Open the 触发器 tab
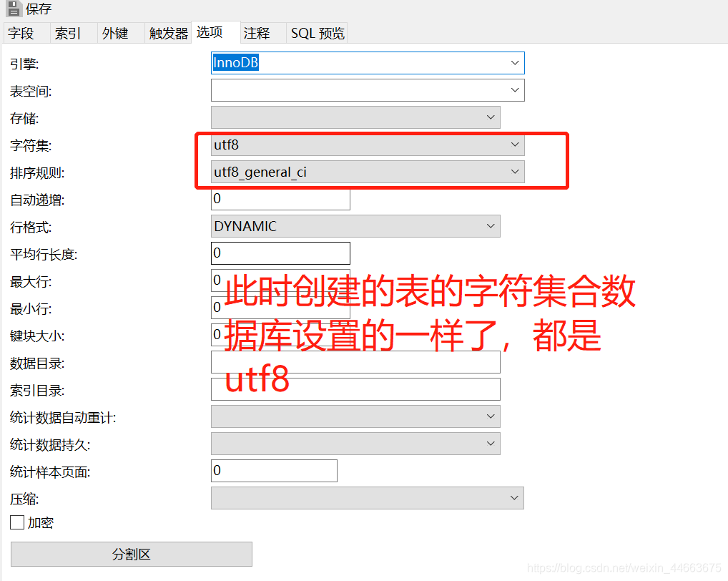Screen dimensions: 728x581 tap(167, 33)
